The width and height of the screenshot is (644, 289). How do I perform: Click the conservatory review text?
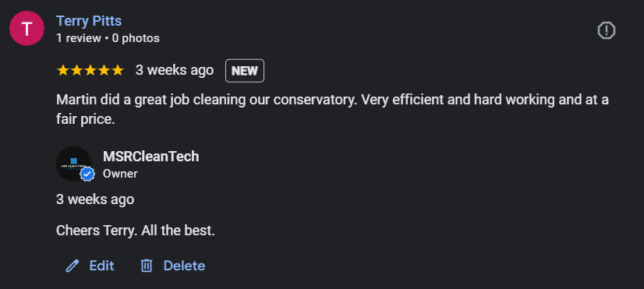coord(332,110)
